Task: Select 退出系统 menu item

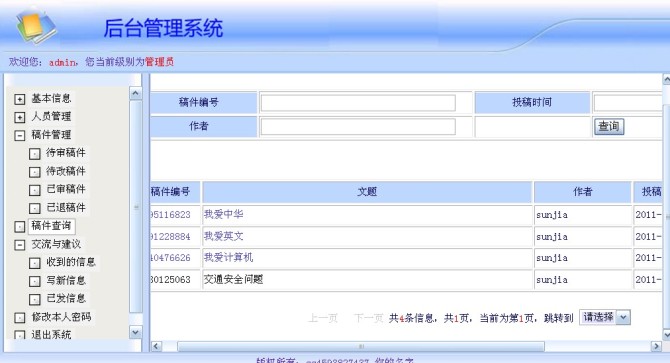Action: pyautogui.click(x=51, y=334)
